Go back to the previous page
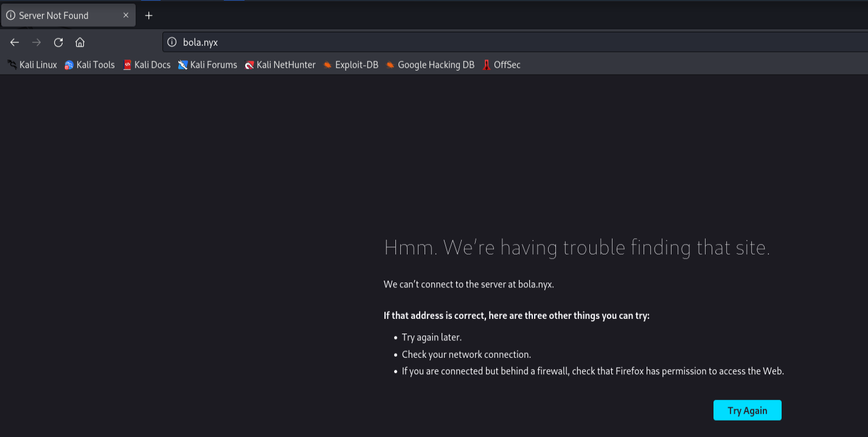868x437 pixels. point(15,42)
